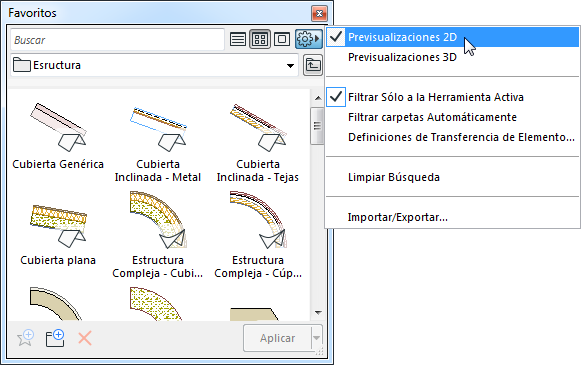The image size is (582, 366).
Task: Open the Aplicar button dropdown arrow
Action: 316,338
